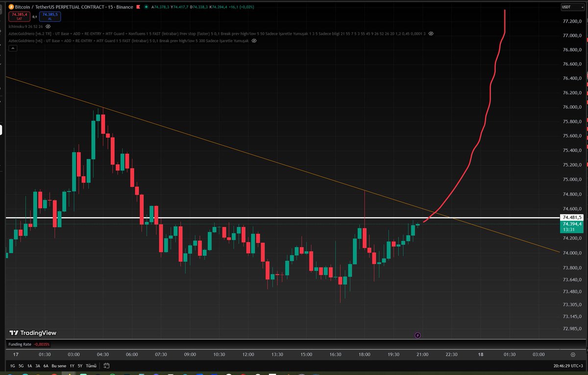This screenshot has width=588, height=375.
Task: Open the go-to-date calendar icon
Action: tap(106, 365)
